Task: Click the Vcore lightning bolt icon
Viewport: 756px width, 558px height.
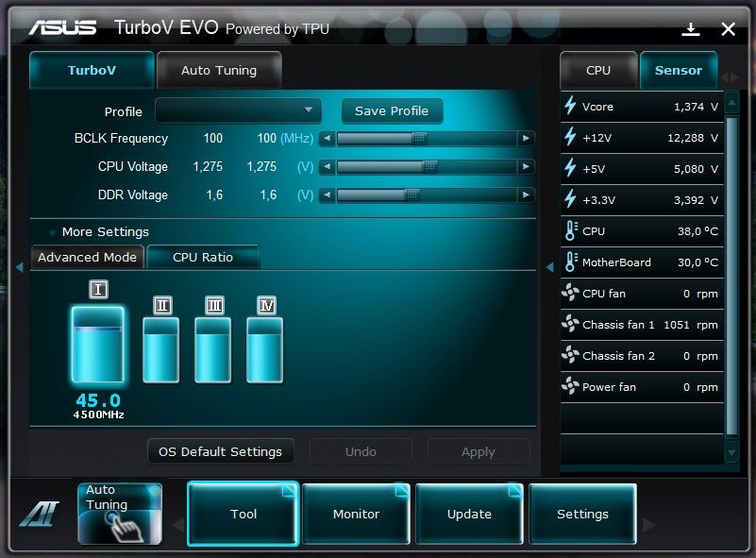Action: click(570, 106)
